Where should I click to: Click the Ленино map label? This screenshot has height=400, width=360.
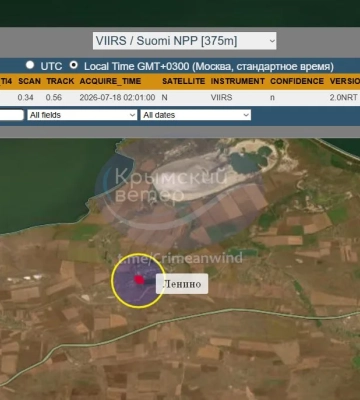pyautogui.click(x=182, y=284)
